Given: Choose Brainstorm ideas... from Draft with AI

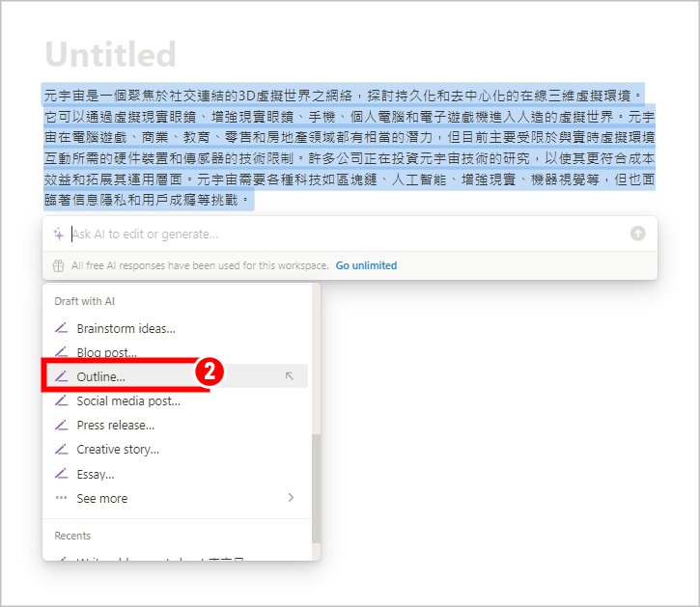Looking at the screenshot, I should pyautogui.click(x=178, y=328).
